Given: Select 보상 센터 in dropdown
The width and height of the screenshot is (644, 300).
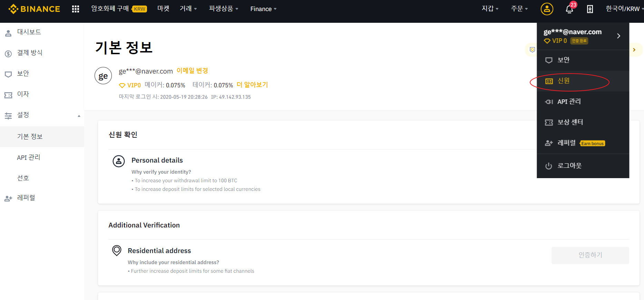Looking at the screenshot, I should coord(583,123).
